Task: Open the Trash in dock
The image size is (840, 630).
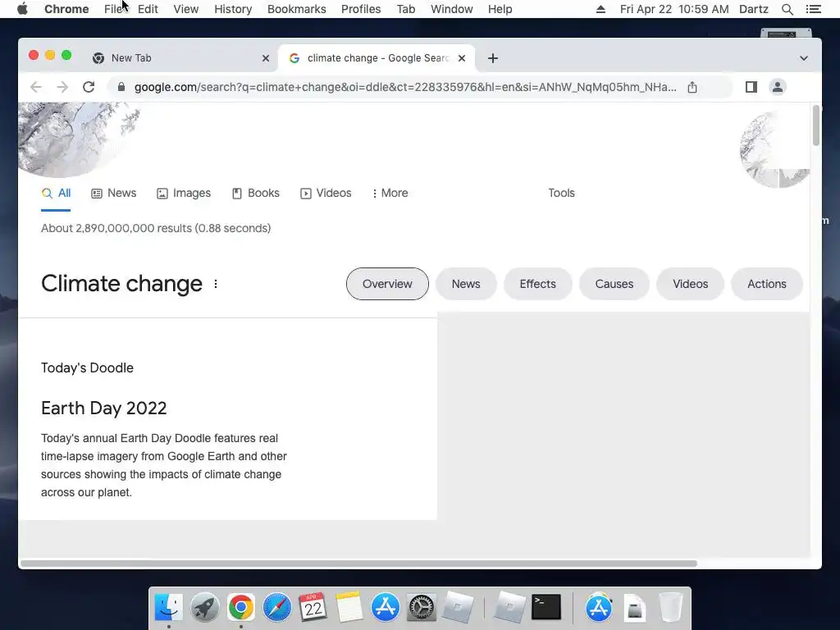Action: [670, 608]
